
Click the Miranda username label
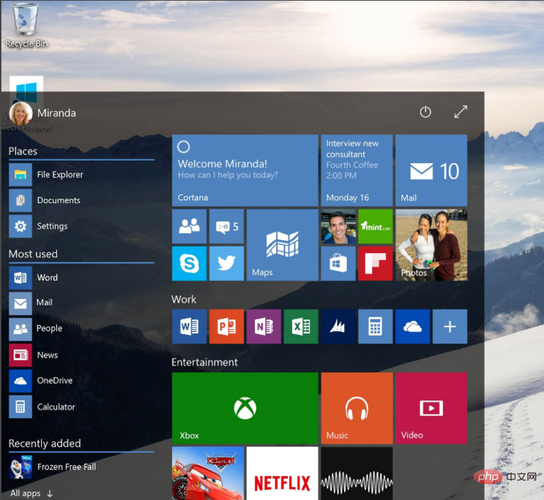pyautogui.click(x=57, y=113)
